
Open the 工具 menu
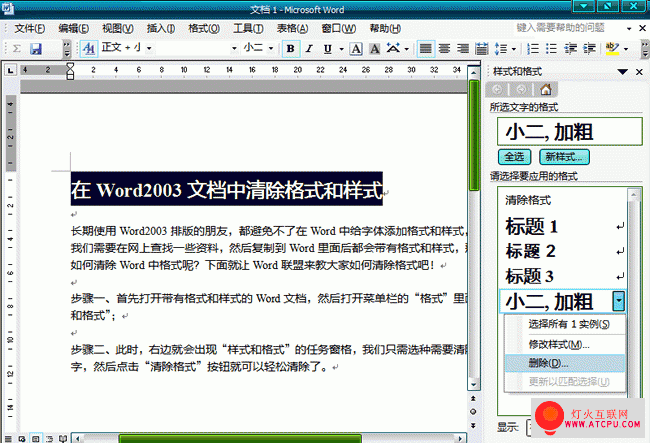point(248,28)
